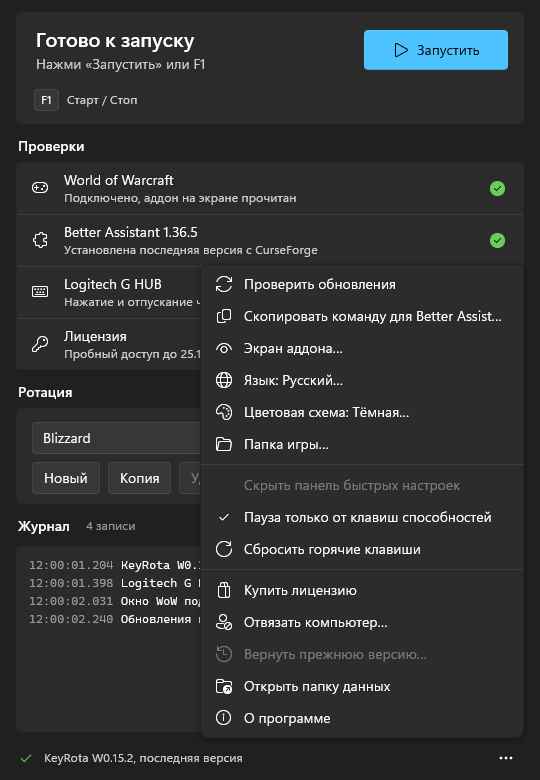Click the eye icon for Экран аддона

tap(224, 348)
